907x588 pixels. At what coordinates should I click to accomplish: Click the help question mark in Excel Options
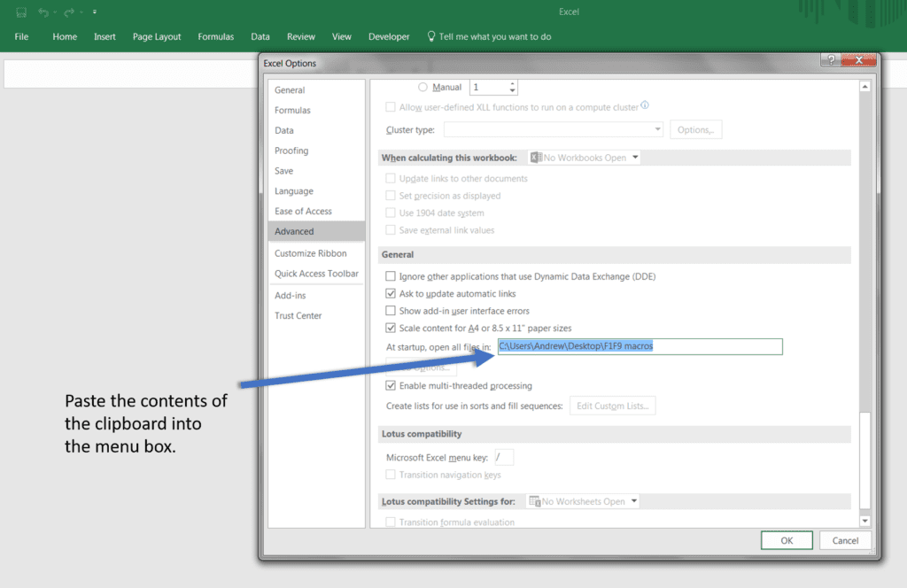tap(831, 59)
